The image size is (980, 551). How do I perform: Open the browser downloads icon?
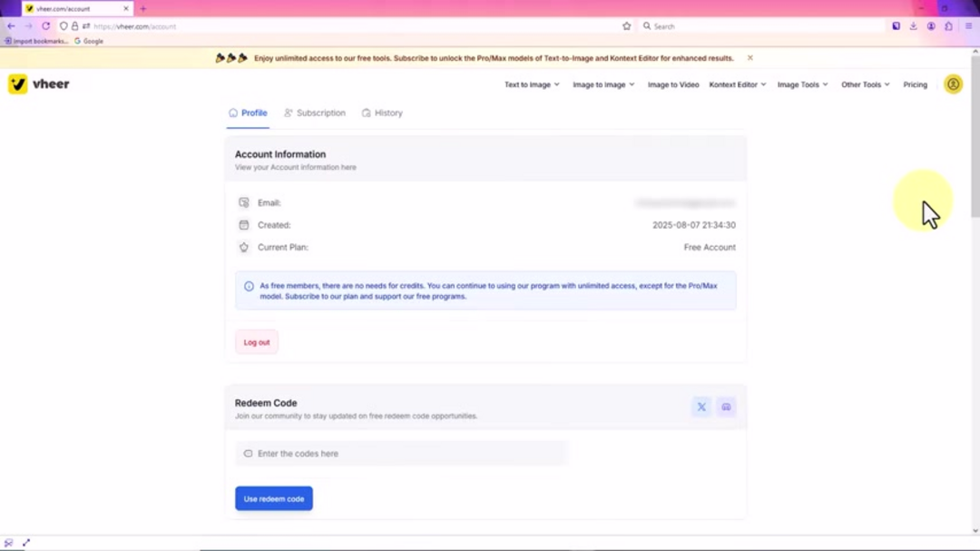point(914,26)
